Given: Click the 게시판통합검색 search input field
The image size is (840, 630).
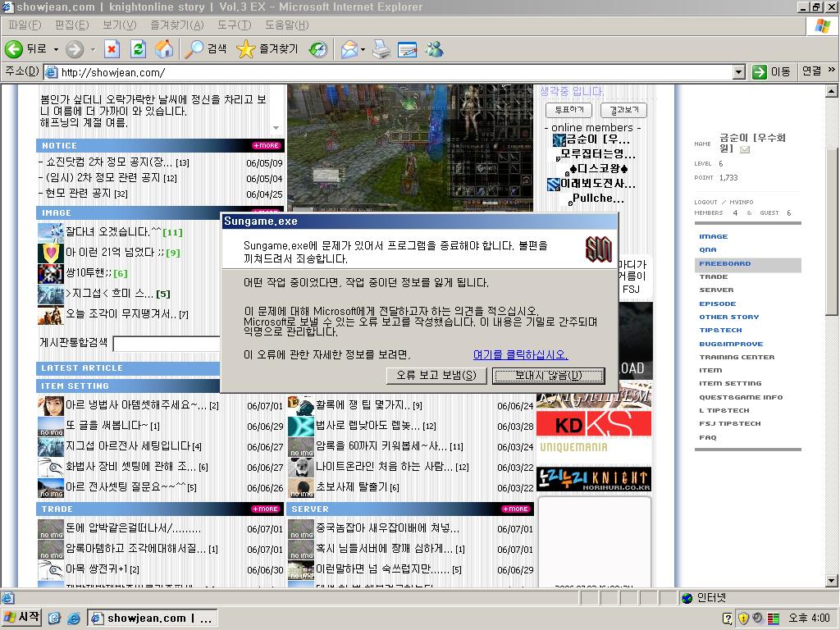Looking at the screenshot, I should (x=167, y=344).
